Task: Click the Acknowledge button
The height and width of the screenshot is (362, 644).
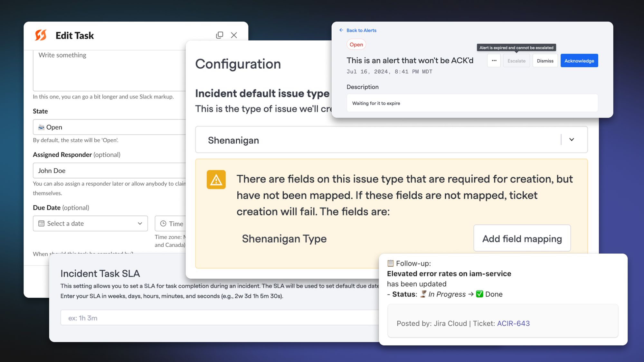Action: tap(579, 60)
